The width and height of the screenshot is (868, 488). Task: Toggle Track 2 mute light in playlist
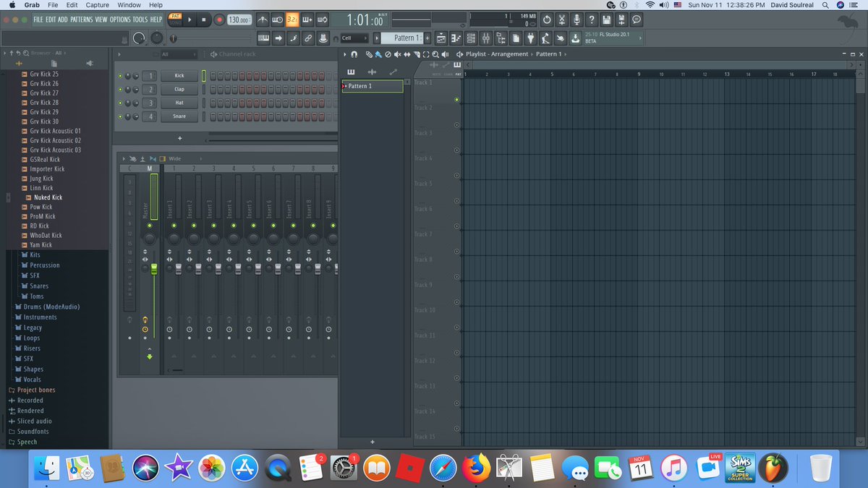[x=456, y=125]
